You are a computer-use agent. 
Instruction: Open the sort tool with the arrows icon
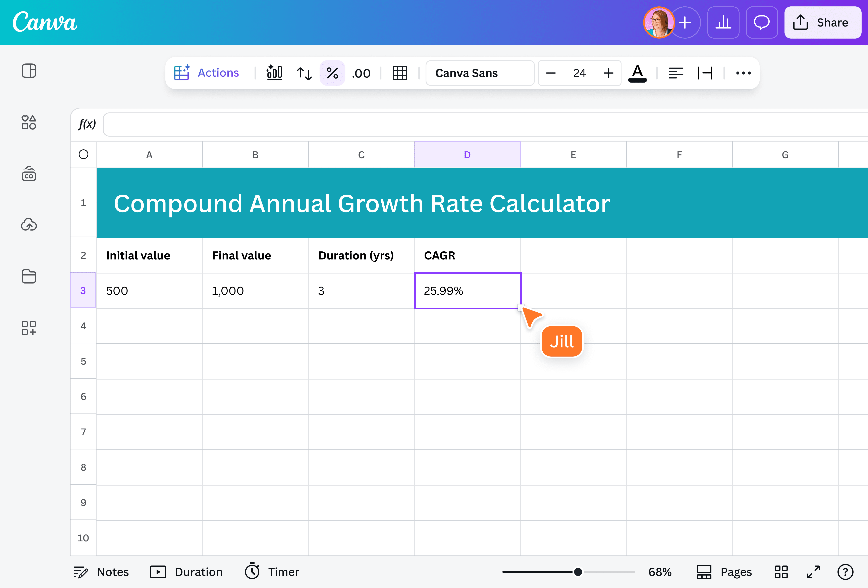[x=304, y=73]
